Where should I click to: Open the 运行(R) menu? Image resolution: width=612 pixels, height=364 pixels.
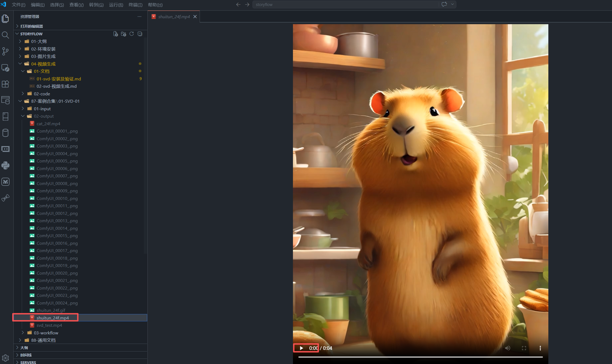116,5
